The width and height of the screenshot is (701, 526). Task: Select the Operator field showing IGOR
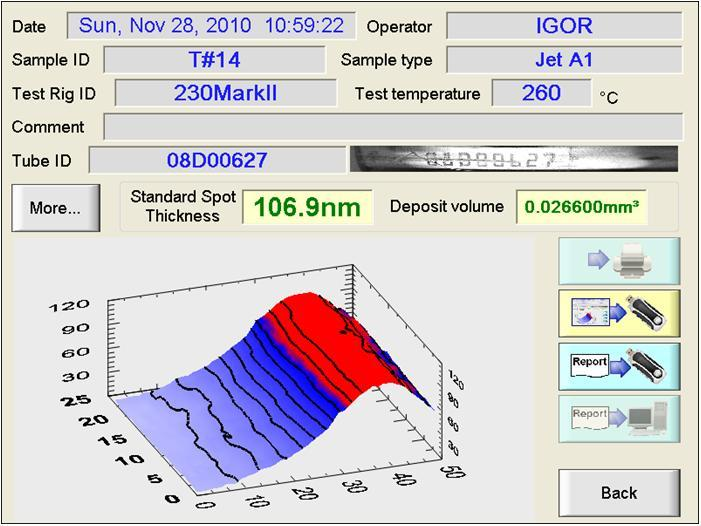click(564, 26)
